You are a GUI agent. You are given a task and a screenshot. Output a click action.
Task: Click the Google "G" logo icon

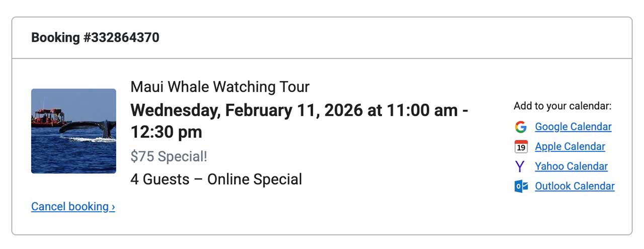tap(521, 127)
